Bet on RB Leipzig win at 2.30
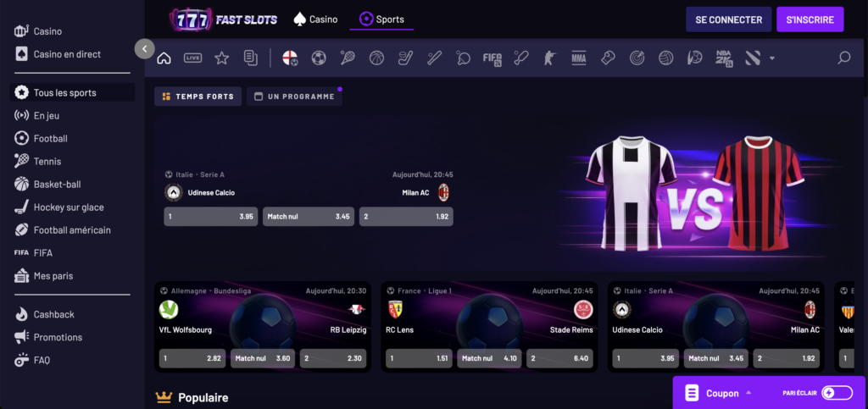The image size is (868, 409). coord(332,358)
